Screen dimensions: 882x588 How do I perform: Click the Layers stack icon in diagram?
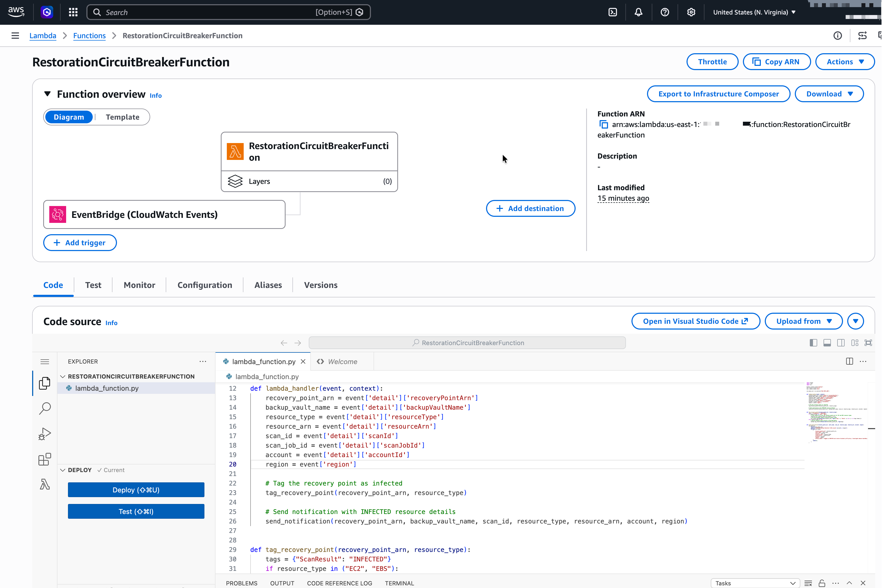click(235, 181)
